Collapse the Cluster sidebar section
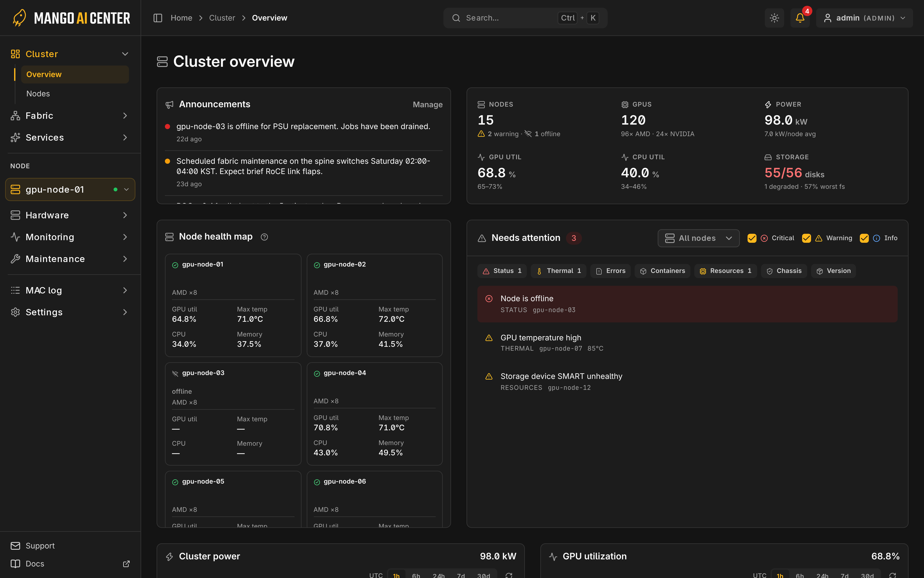The image size is (924, 578). 70,54
